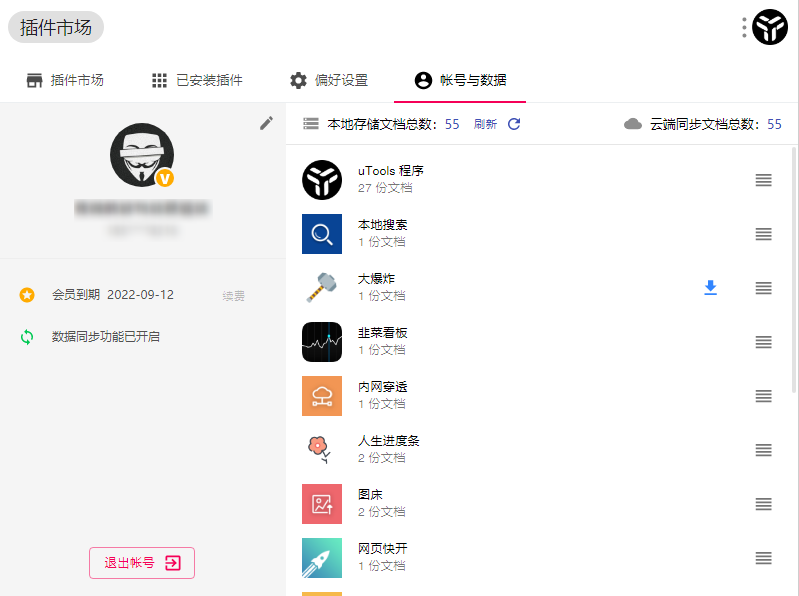Click the 图床 image upload icon
The width and height of the screenshot is (799, 596).
[x=322, y=504]
